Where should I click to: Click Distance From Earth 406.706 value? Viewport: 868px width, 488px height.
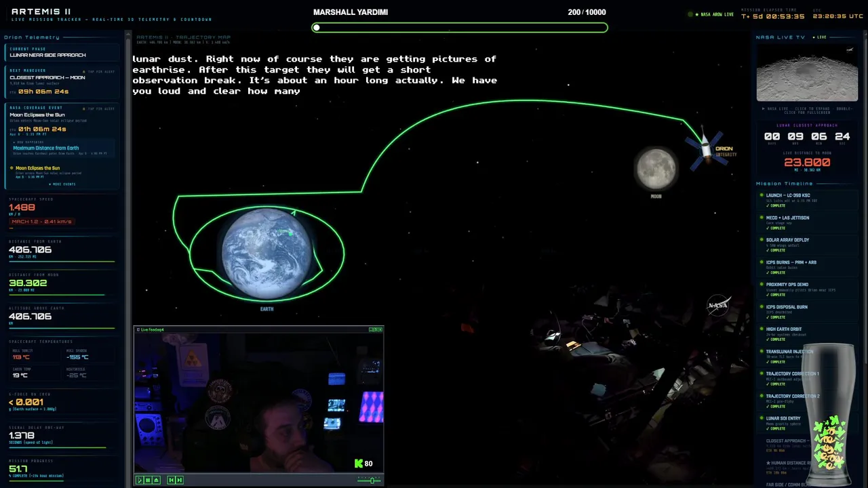(31, 249)
